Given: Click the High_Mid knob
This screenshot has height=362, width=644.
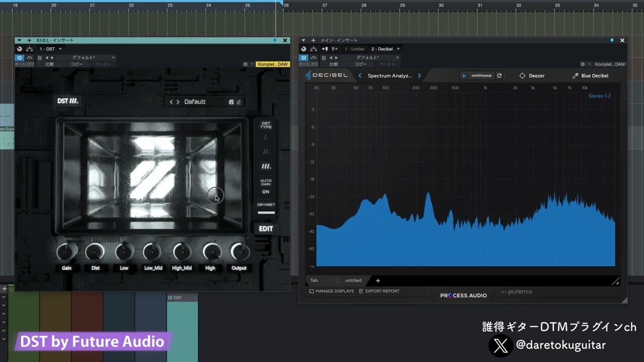Looking at the screenshot, I should click(182, 251).
